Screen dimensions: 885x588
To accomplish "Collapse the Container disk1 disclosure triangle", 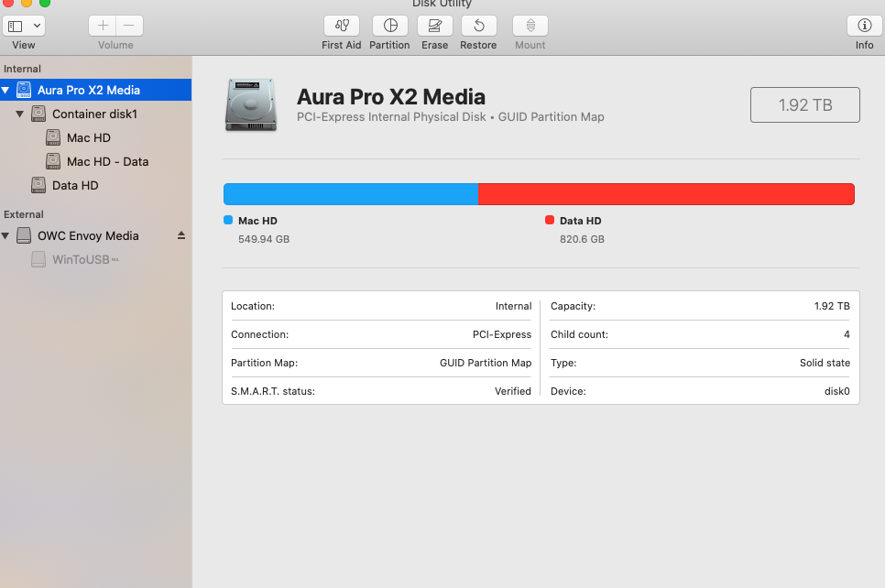I will pyautogui.click(x=20, y=114).
